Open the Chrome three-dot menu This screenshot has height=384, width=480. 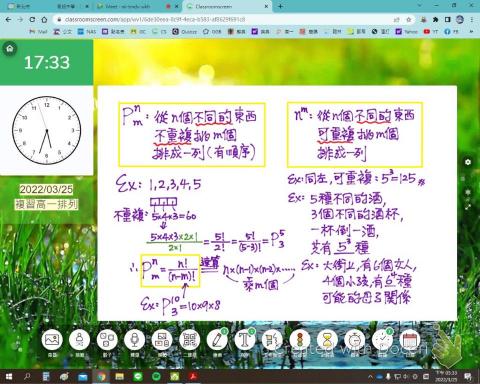(x=472, y=20)
